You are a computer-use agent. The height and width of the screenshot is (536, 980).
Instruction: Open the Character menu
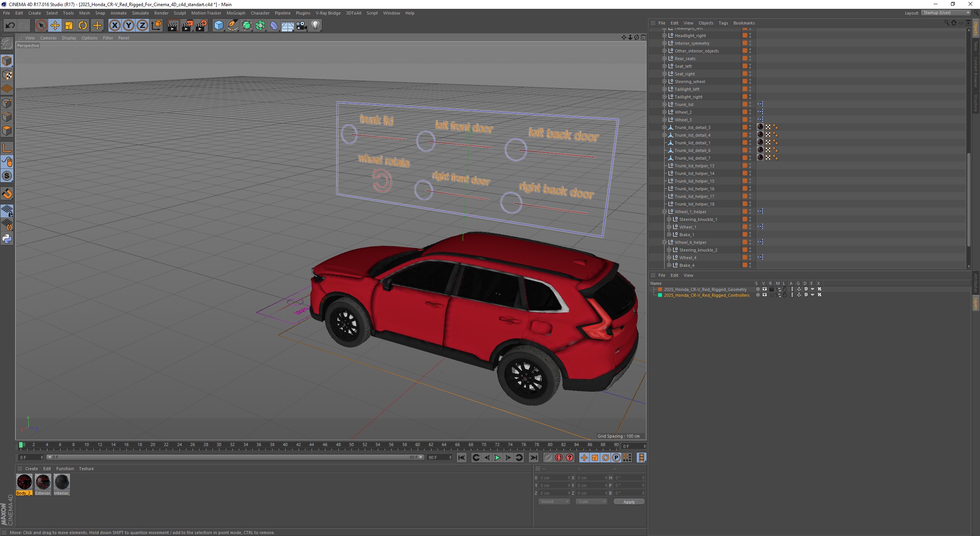(x=260, y=13)
